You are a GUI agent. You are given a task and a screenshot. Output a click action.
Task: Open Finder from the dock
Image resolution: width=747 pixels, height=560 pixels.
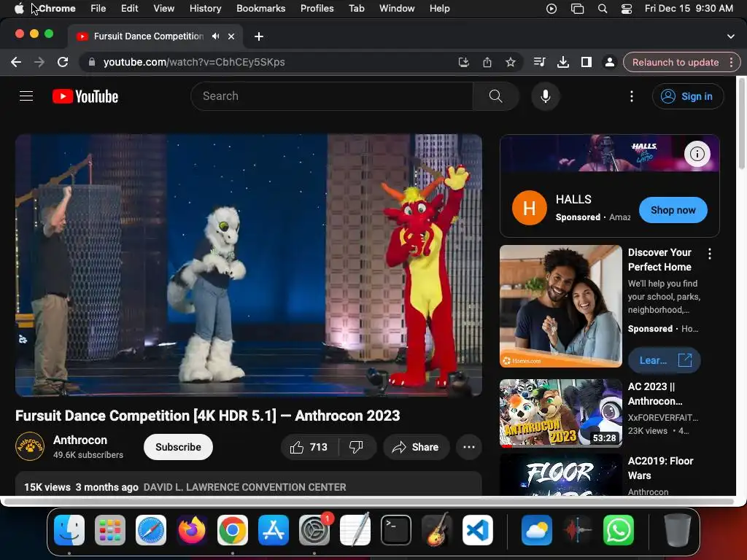point(69,530)
